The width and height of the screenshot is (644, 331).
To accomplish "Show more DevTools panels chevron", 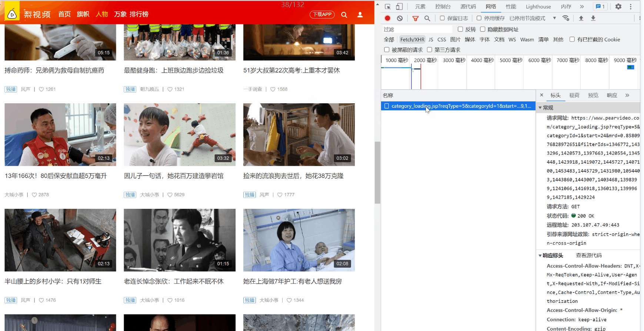I will point(582,7).
